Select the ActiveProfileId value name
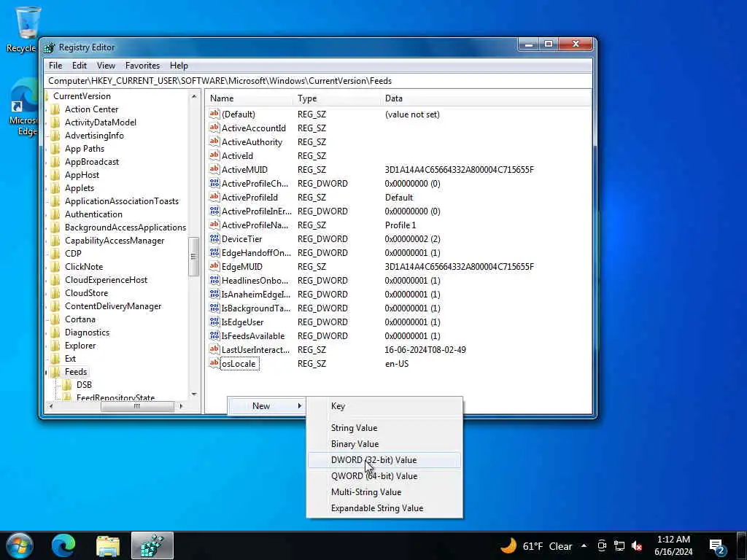 click(x=249, y=197)
